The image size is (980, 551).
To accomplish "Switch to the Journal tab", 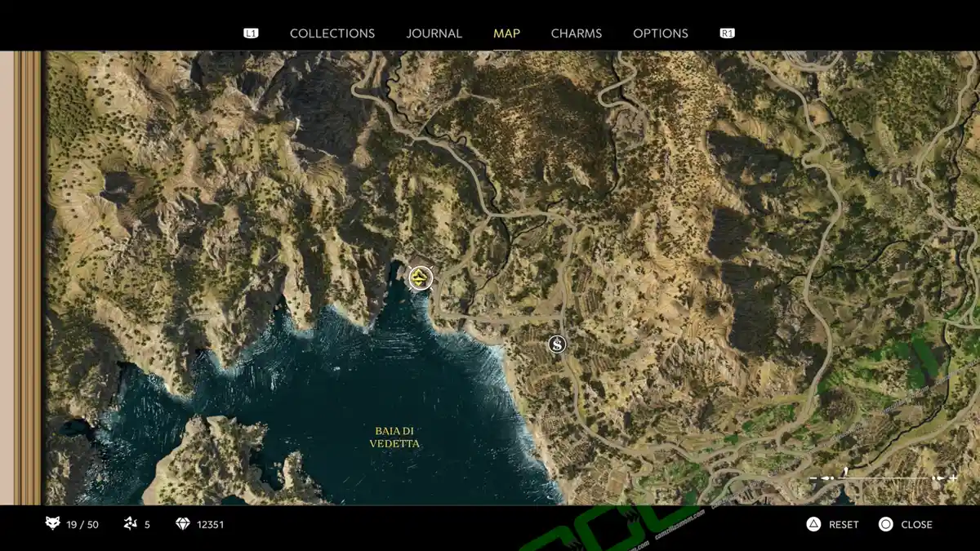I will pyautogui.click(x=434, y=33).
